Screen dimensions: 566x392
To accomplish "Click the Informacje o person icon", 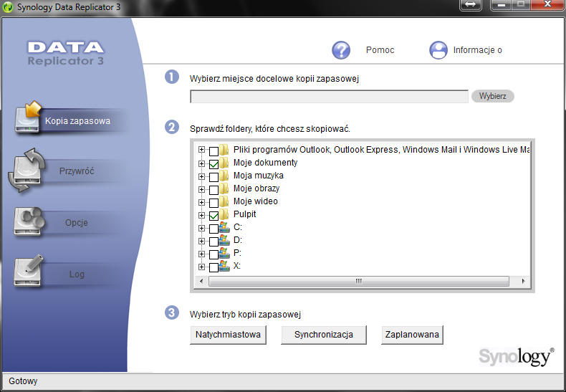I will tap(438, 50).
